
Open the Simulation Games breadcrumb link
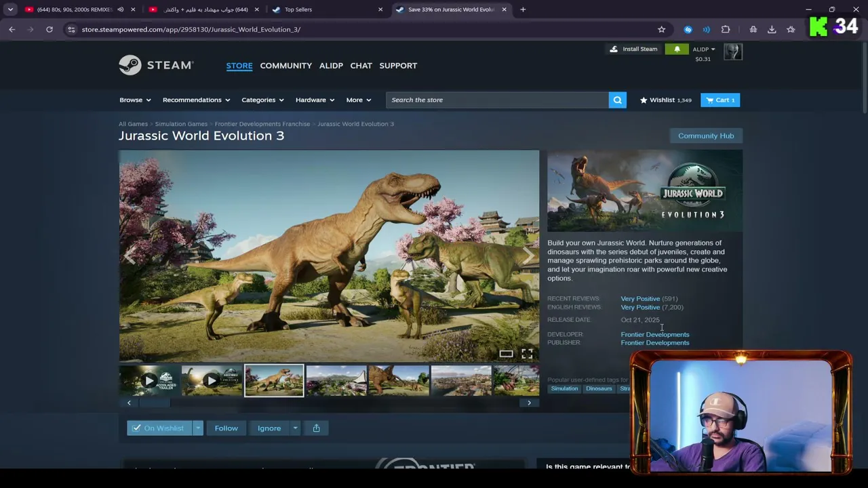pyautogui.click(x=181, y=124)
